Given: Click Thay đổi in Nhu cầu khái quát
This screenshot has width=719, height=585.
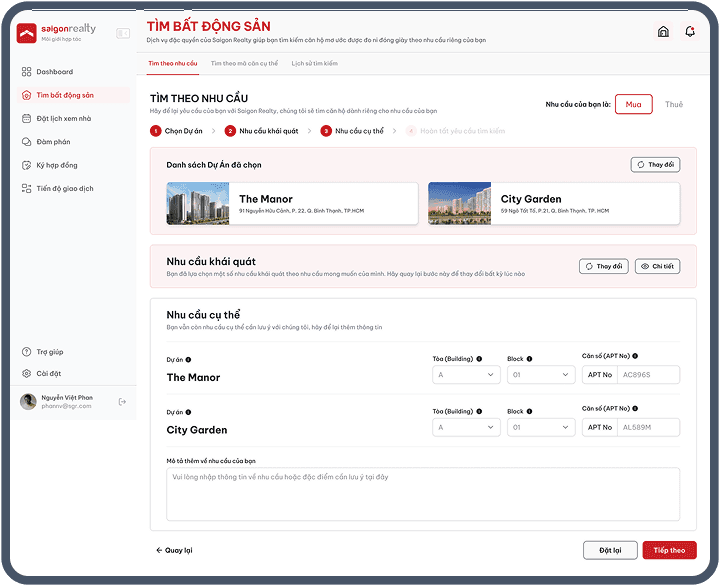Looking at the screenshot, I should point(603,266).
